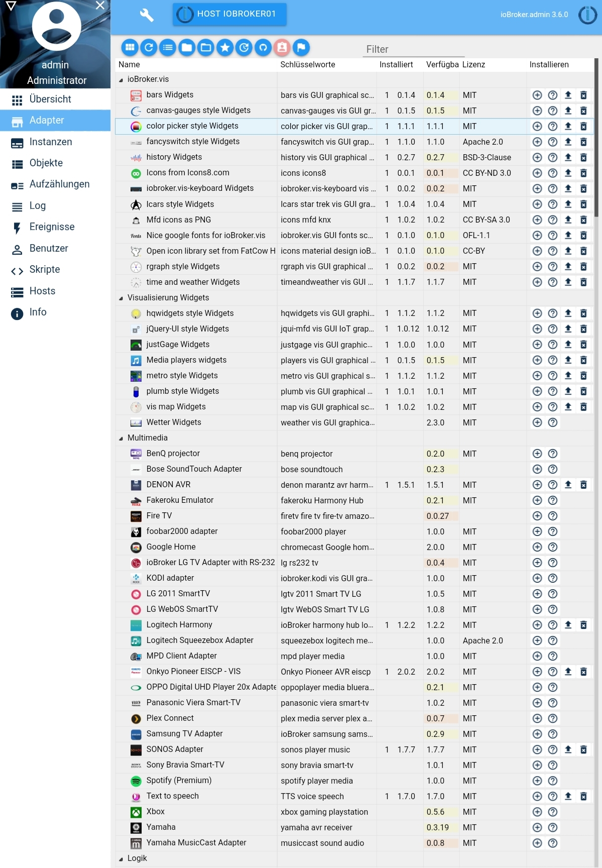Viewport: 602px width, 868px height.
Task: Open the wrench settings icon
Action: point(147,15)
